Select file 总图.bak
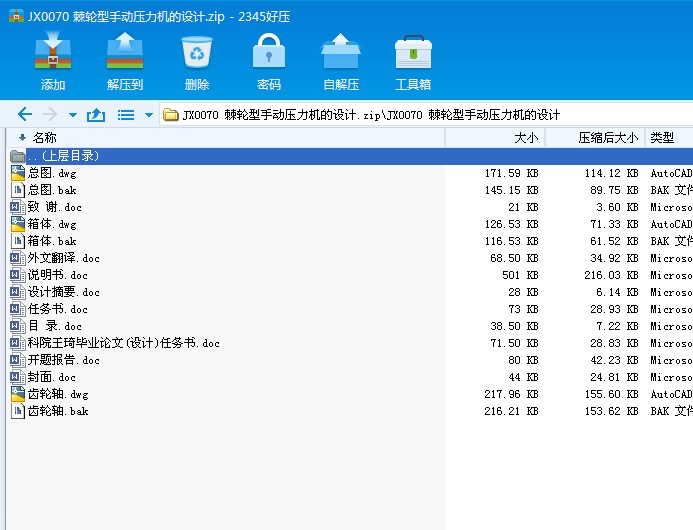 tap(52, 190)
